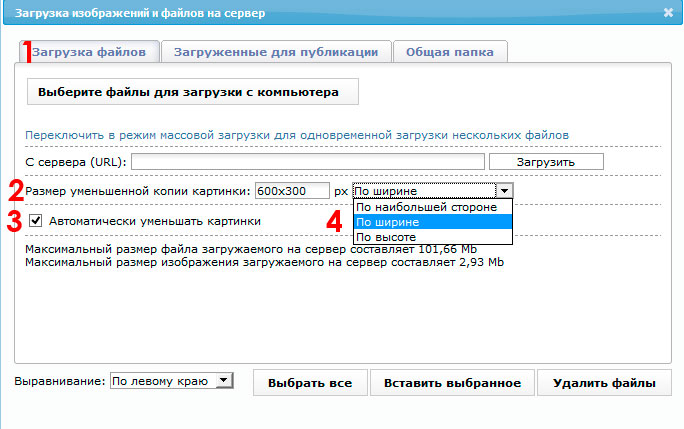Screen dimensions: 684x429
Task: Select highlighted 'По ширине' list option
Action: [432, 222]
